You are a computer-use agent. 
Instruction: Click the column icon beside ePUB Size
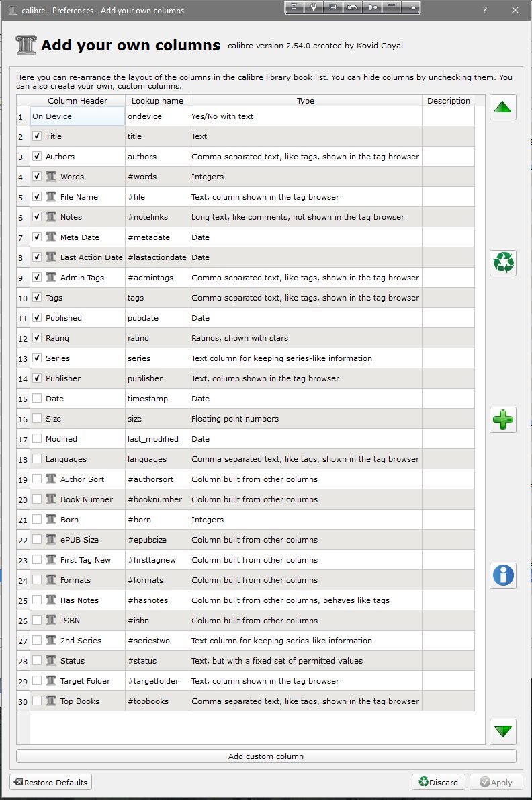(x=51, y=539)
